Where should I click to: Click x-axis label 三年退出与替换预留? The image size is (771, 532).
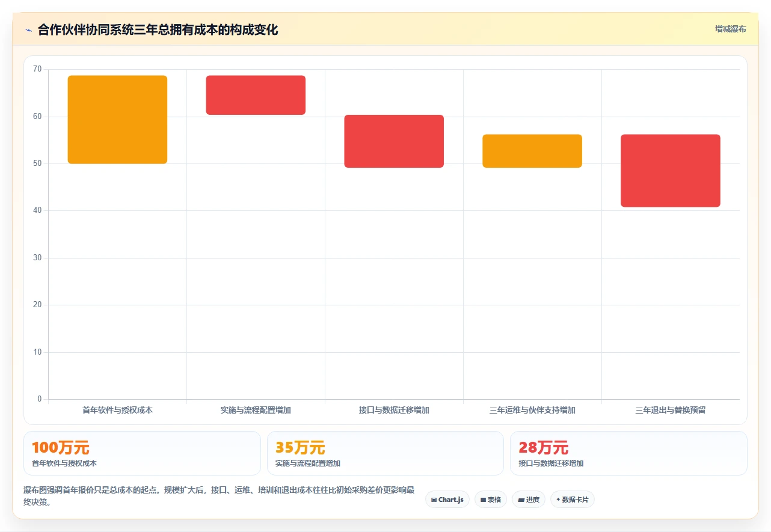pyautogui.click(x=671, y=411)
